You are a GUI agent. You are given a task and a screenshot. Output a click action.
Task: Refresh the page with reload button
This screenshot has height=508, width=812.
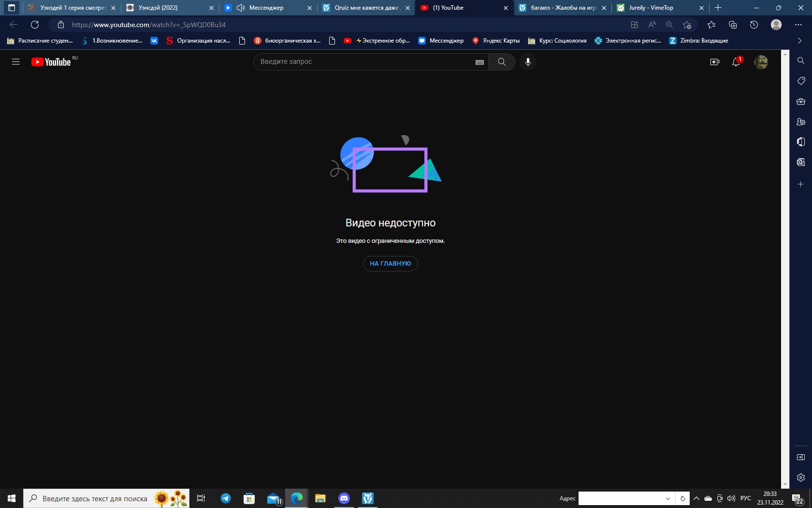[x=35, y=25]
